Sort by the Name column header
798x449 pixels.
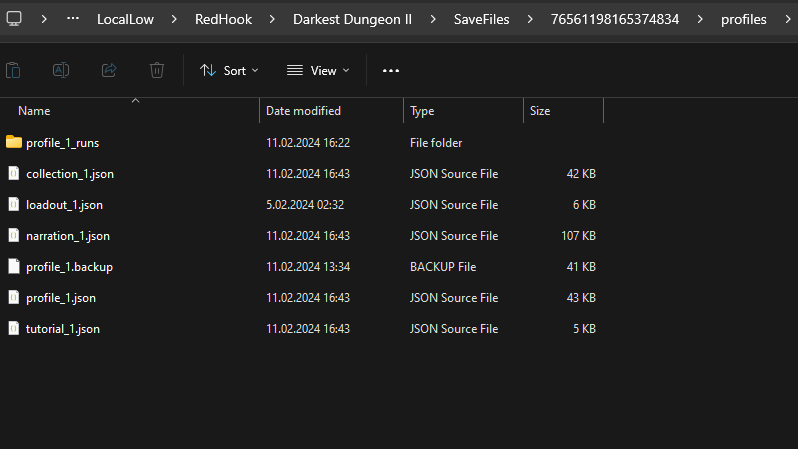pyautogui.click(x=34, y=111)
